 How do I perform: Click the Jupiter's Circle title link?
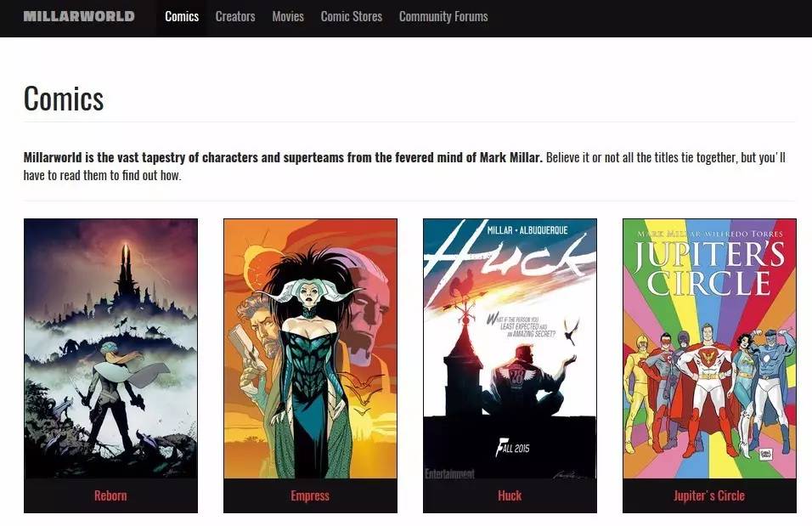[709, 495]
